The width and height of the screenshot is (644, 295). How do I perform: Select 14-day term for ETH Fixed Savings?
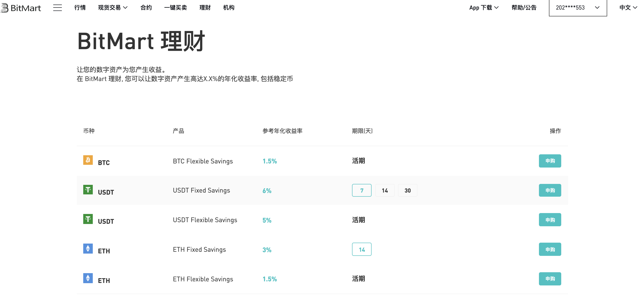pos(362,249)
